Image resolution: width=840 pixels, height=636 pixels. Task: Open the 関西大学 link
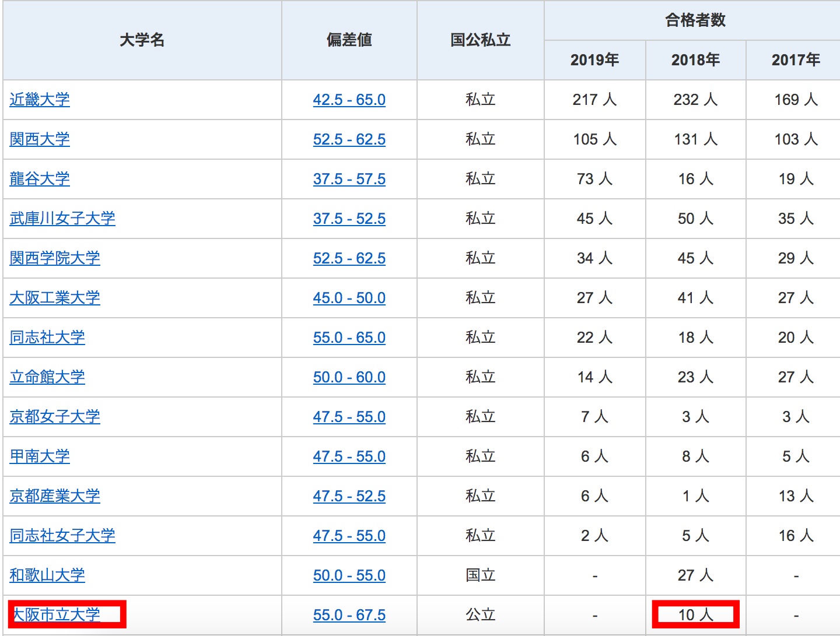click(x=40, y=139)
